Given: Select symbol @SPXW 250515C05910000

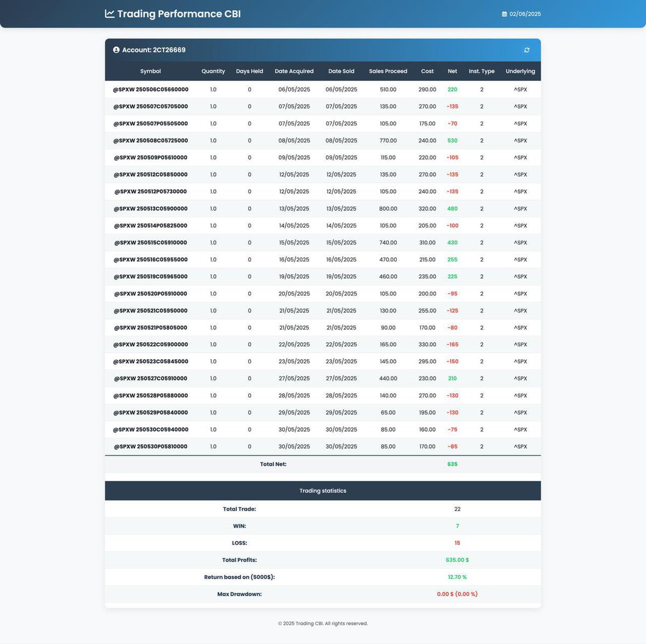Looking at the screenshot, I should point(151,243).
